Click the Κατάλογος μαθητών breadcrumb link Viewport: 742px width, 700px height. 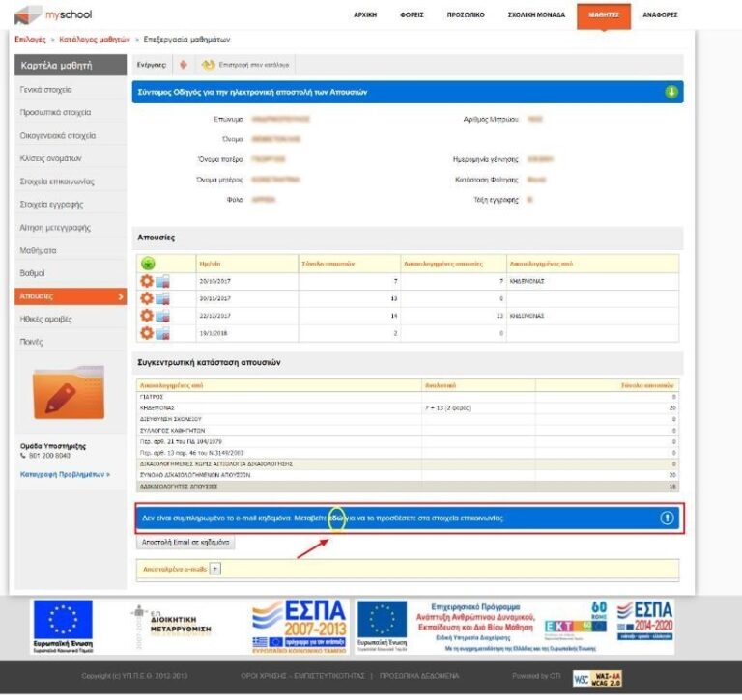point(95,40)
